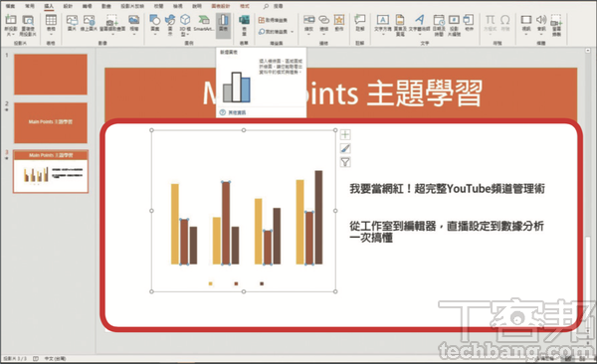Click Get Add-ins (取得增益集)
597x364 pixels.
click(273, 20)
